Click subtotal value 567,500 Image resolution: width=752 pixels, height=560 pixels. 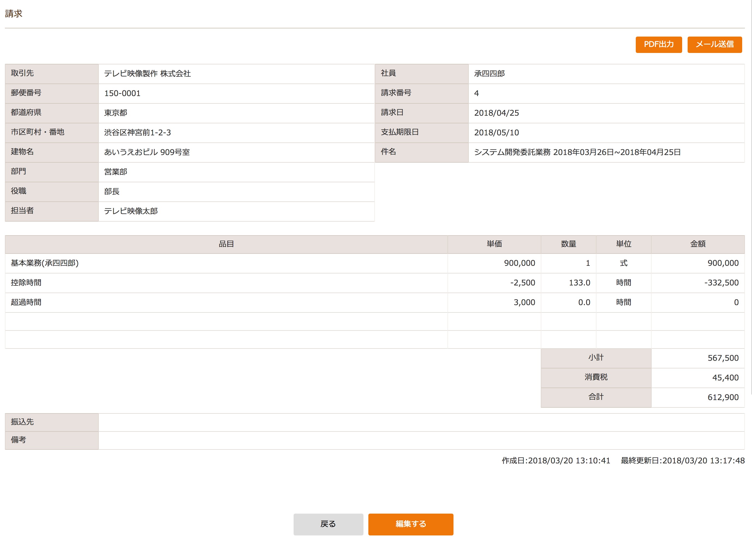click(x=723, y=358)
